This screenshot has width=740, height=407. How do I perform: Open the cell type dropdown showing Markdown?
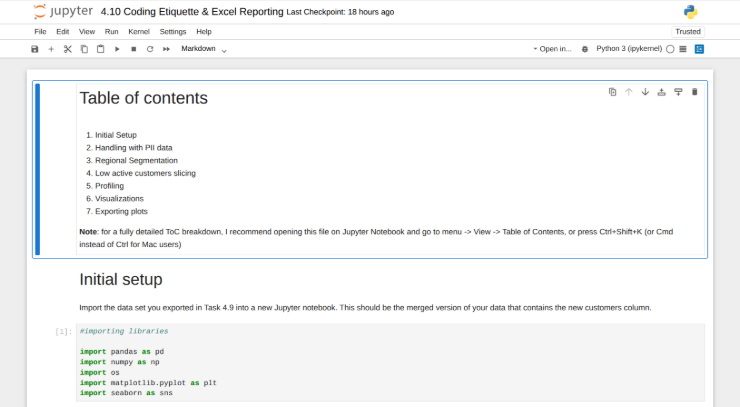coord(204,49)
